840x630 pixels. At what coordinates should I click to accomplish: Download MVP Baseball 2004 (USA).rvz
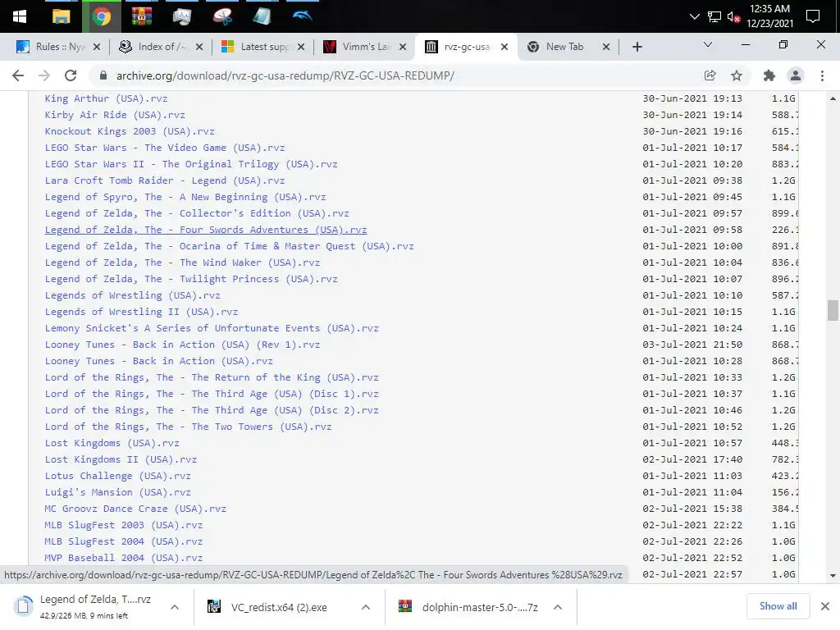point(124,558)
